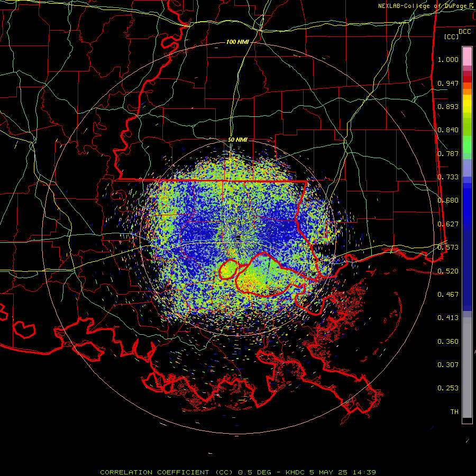
Task: Click the [CC] unit label
Action: (x=452, y=36)
